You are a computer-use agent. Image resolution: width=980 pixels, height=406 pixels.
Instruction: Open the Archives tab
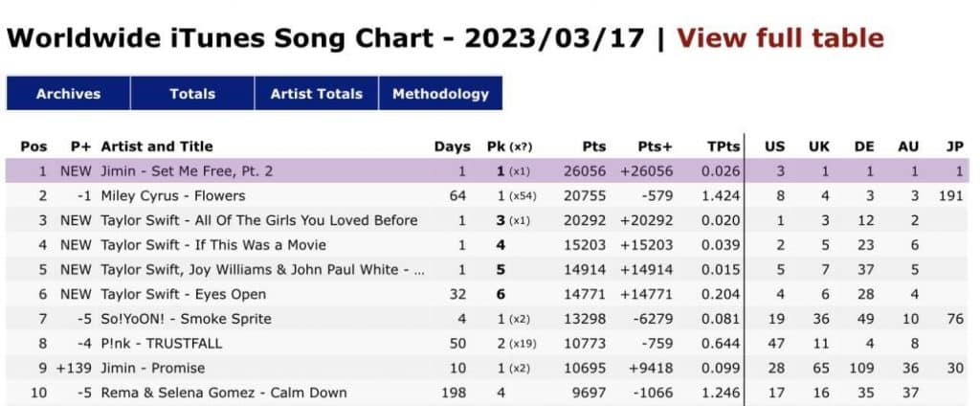(68, 94)
